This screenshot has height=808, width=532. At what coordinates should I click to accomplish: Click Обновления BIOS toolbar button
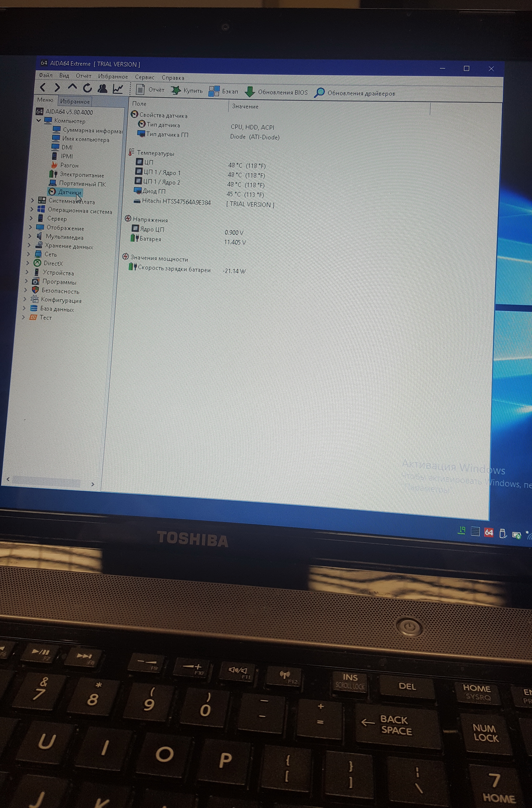click(276, 92)
